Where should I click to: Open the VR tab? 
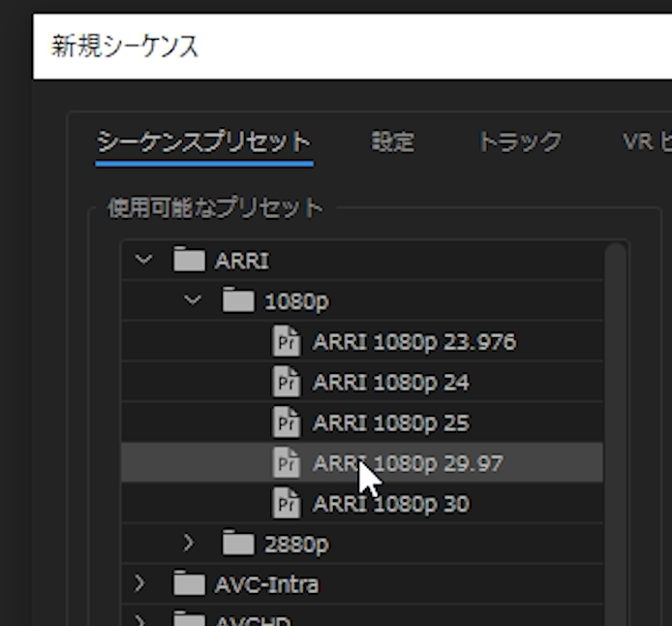pos(647,141)
